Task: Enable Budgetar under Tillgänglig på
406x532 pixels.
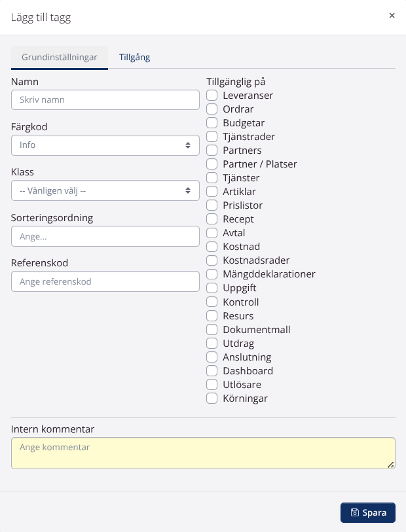Action: [x=212, y=122]
